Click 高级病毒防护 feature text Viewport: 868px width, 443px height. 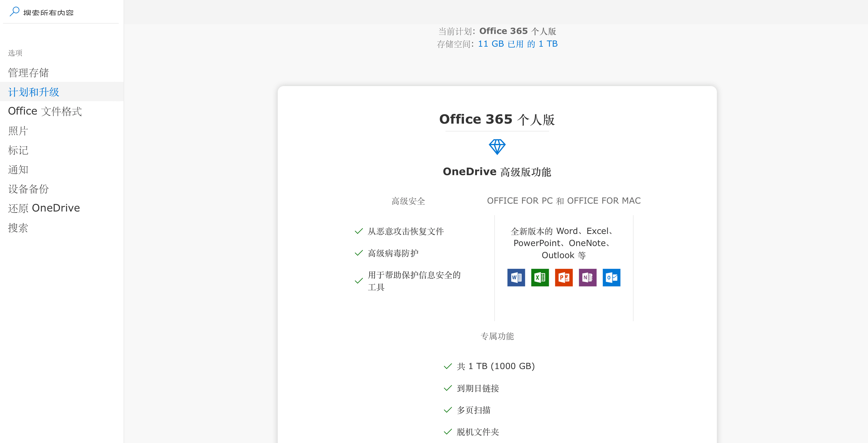pyautogui.click(x=393, y=253)
